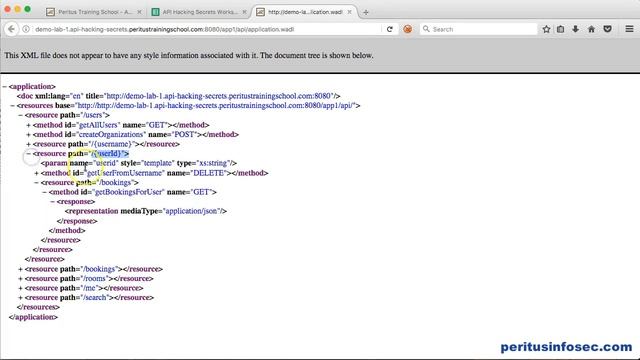Click the macOS green maximize window button

point(27,9)
